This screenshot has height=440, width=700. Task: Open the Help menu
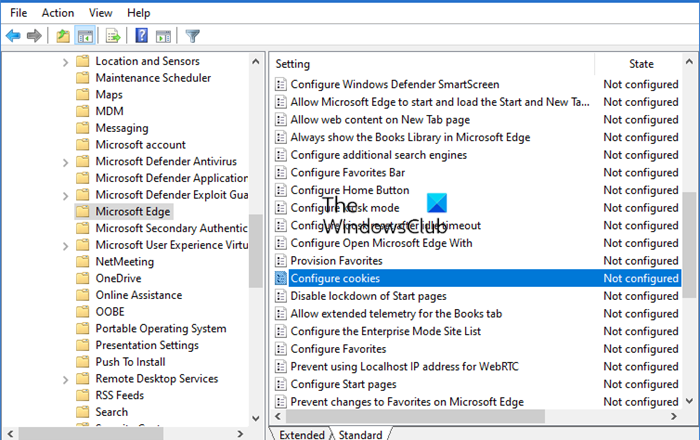coord(138,13)
